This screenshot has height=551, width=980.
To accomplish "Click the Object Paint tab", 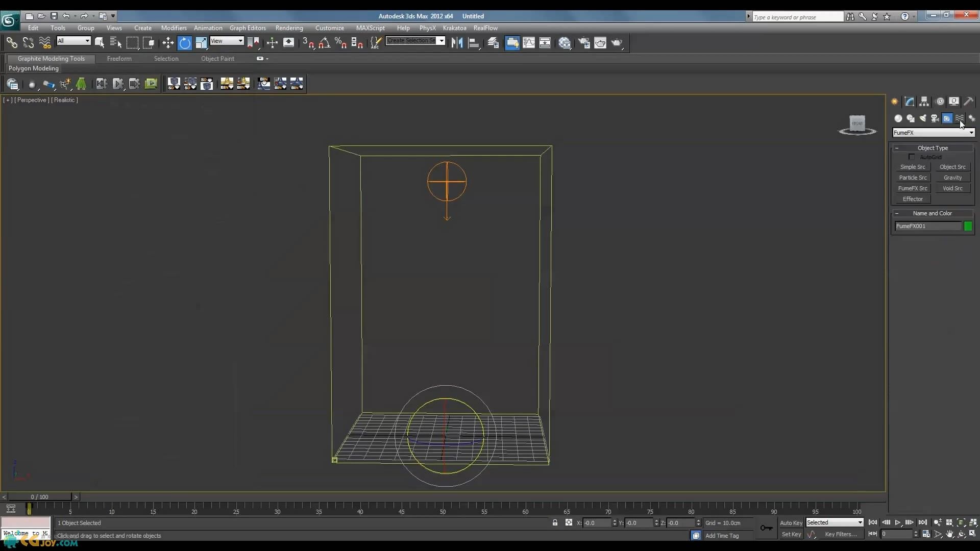I will click(217, 59).
